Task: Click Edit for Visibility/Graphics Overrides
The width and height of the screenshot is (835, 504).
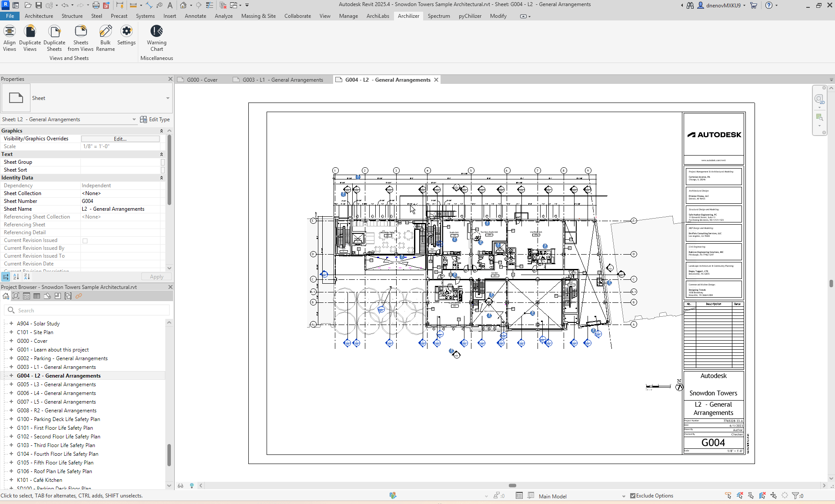Action: point(120,139)
